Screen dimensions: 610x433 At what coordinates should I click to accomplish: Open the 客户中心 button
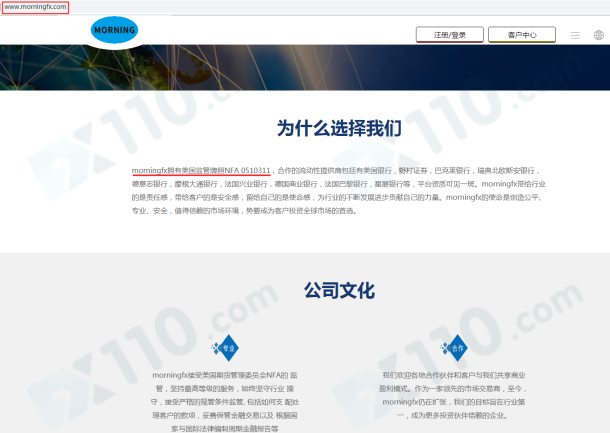coord(522,35)
